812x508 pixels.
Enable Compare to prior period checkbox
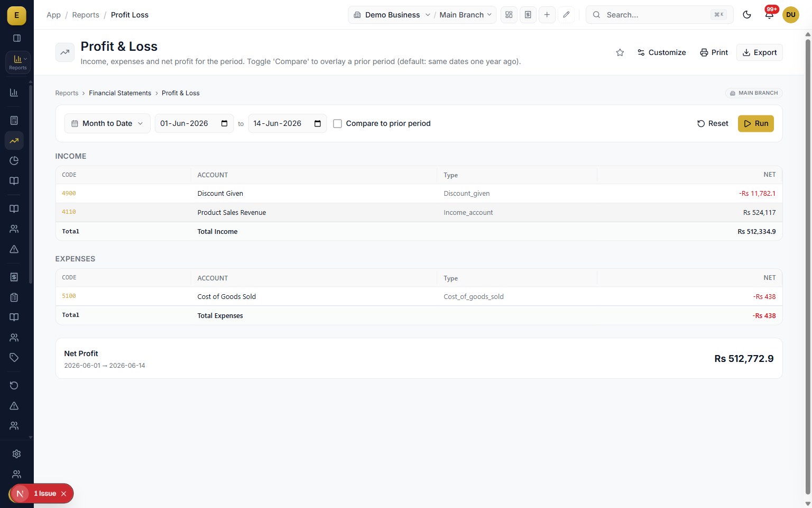(x=337, y=124)
